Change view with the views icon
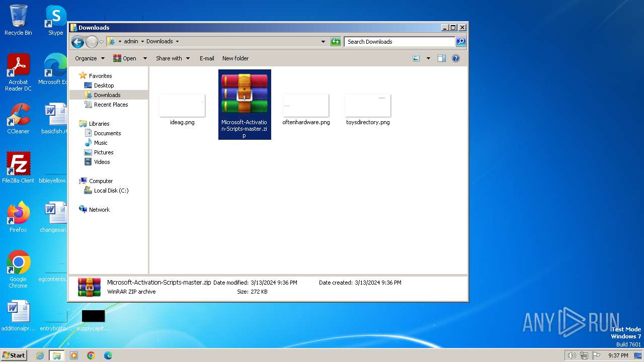 click(416, 58)
